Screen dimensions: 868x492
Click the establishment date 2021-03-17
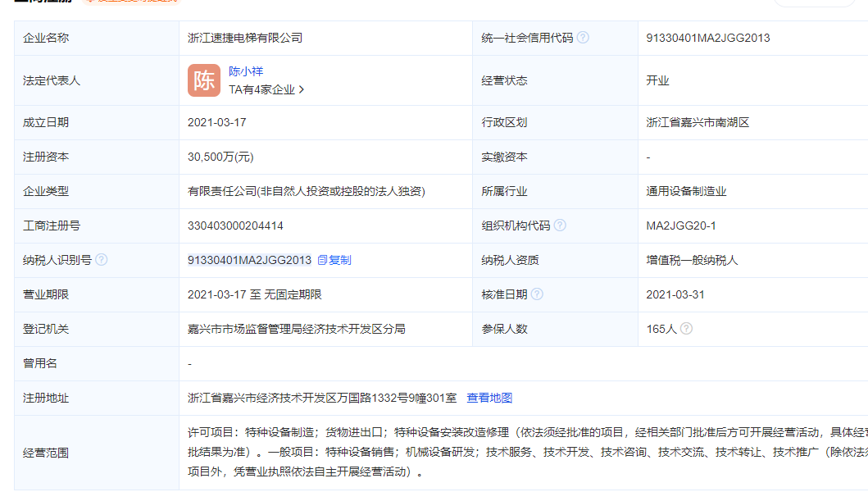click(217, 122)
